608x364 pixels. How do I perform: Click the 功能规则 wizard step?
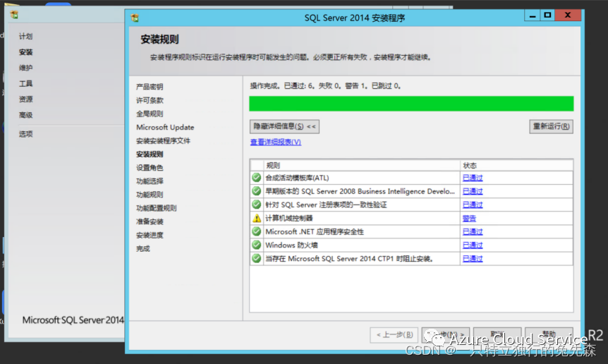point(150,195)
